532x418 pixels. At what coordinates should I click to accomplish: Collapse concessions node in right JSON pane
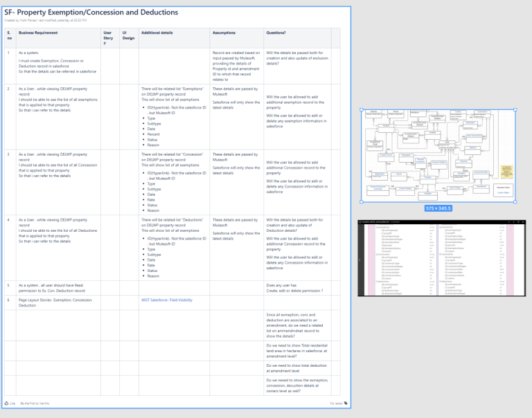[x=440, y=254]
